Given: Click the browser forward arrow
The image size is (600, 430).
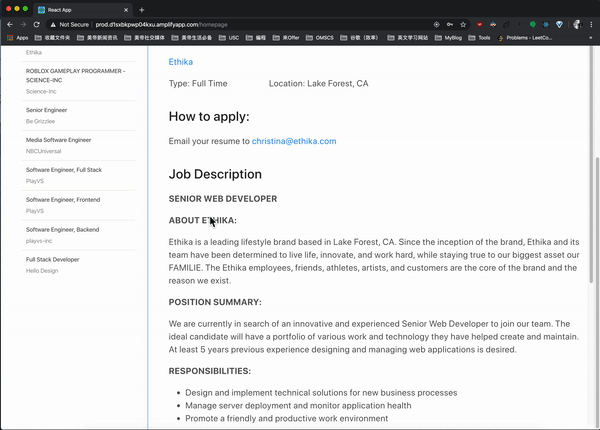Looking at the screenshot, I should pos(23,24).
